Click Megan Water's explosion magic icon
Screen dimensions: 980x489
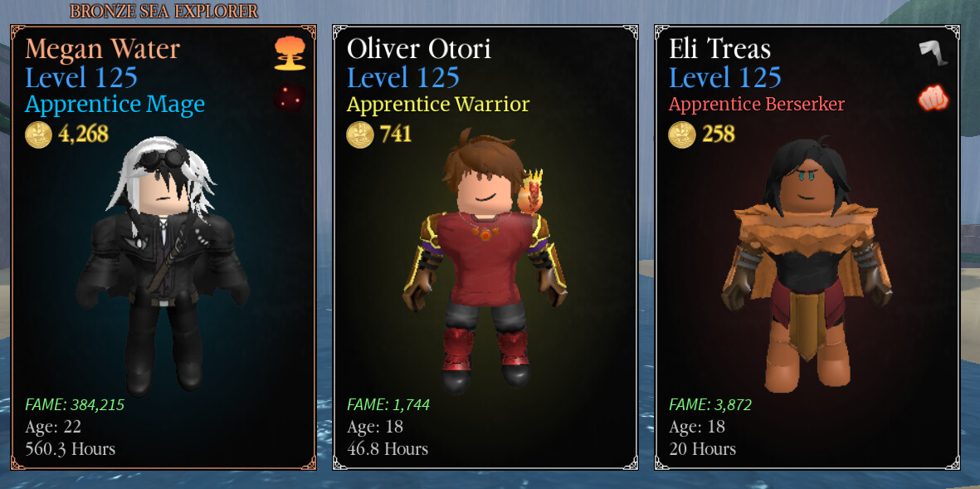[x=290, y=53]
